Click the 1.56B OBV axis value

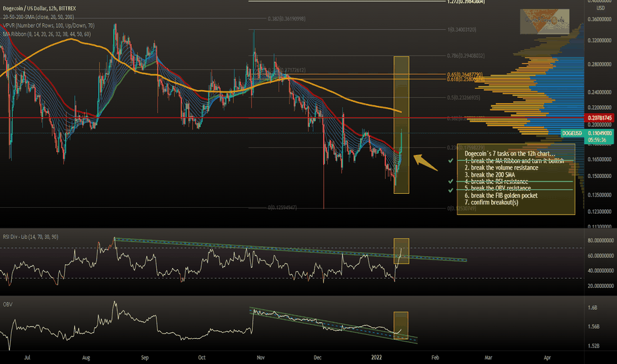tap(593, 327)
